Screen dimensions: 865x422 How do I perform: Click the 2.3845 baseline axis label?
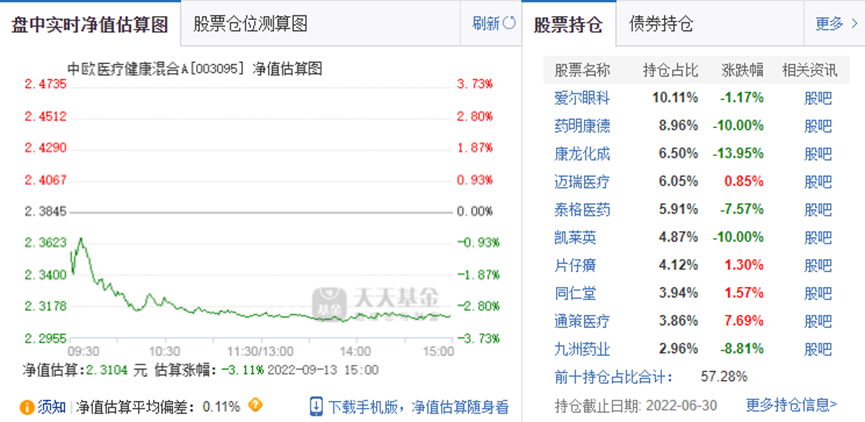[x=46, y=211]
